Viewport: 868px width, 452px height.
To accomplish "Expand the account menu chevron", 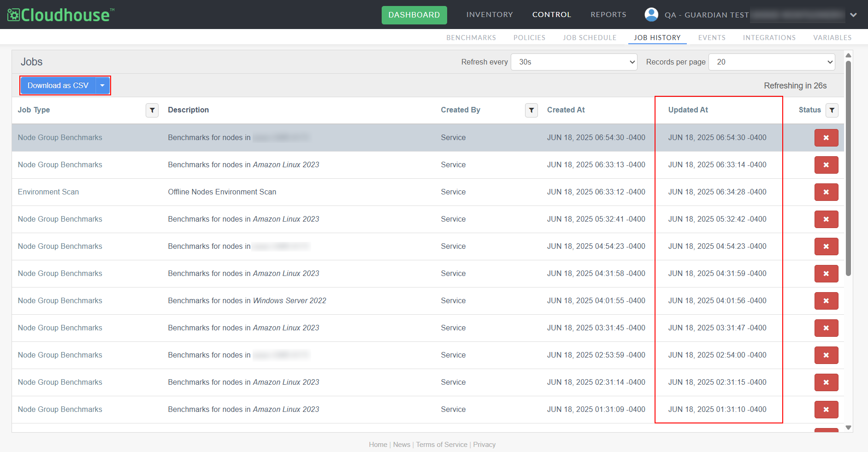I will pyautogui.click(x=853, y=15).
